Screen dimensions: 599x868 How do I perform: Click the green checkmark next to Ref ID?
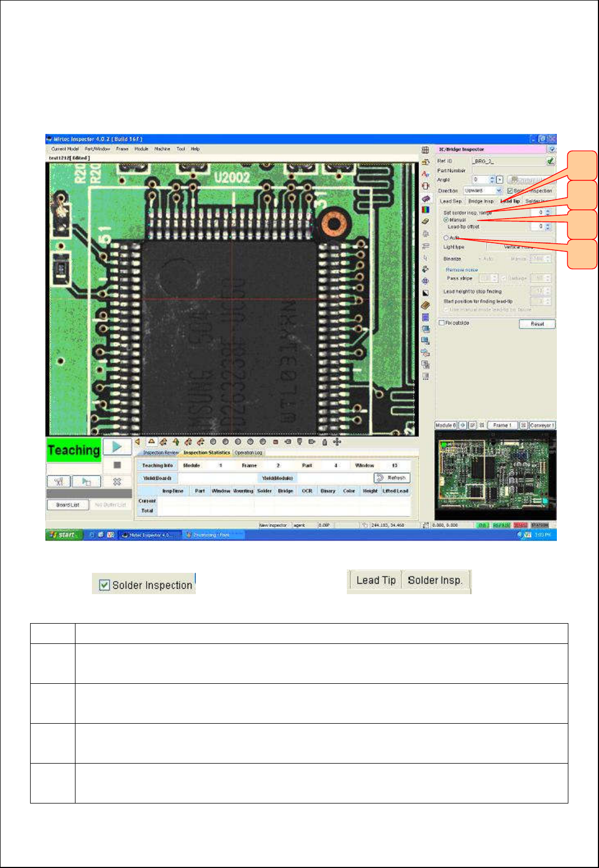pos(550,161)
